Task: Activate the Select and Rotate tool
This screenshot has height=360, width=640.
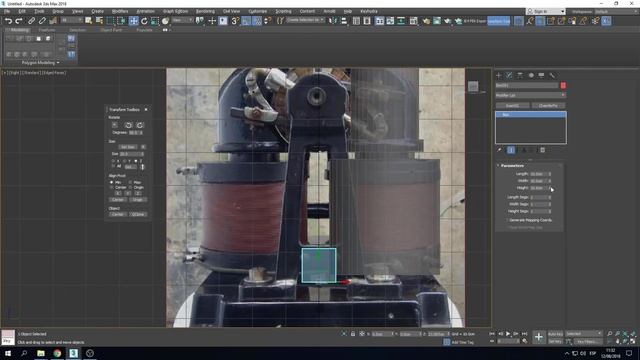Action: pos(144,20)
